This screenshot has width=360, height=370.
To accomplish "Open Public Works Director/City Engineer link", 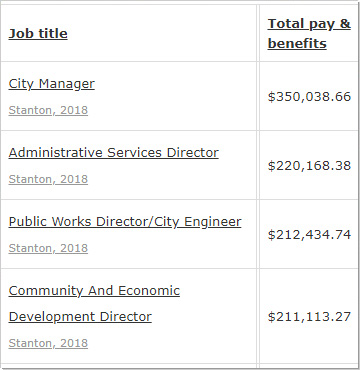I will click(125, 222).
